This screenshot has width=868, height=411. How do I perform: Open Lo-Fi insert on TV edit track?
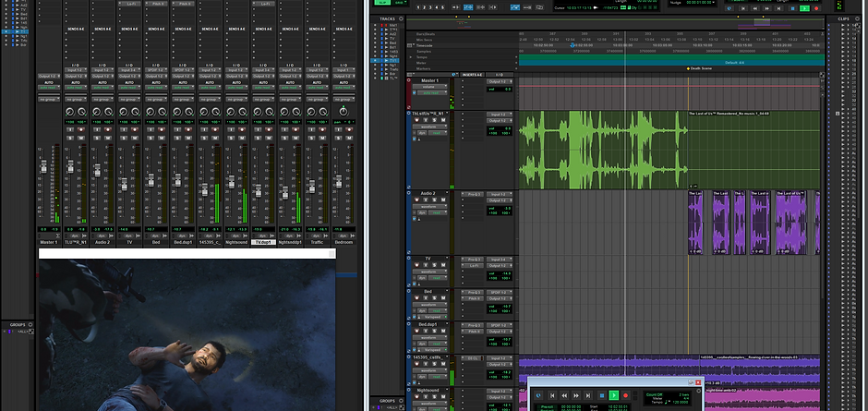pos(474,265)
